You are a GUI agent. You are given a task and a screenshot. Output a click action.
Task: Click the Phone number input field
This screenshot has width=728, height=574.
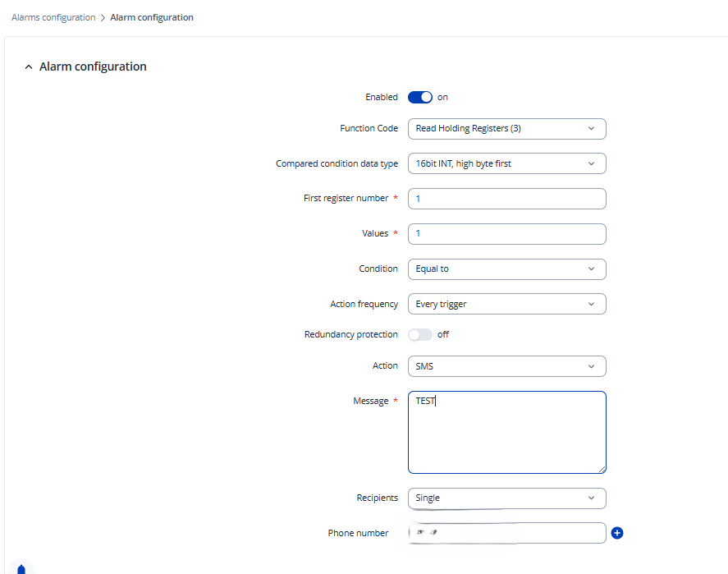506,533
